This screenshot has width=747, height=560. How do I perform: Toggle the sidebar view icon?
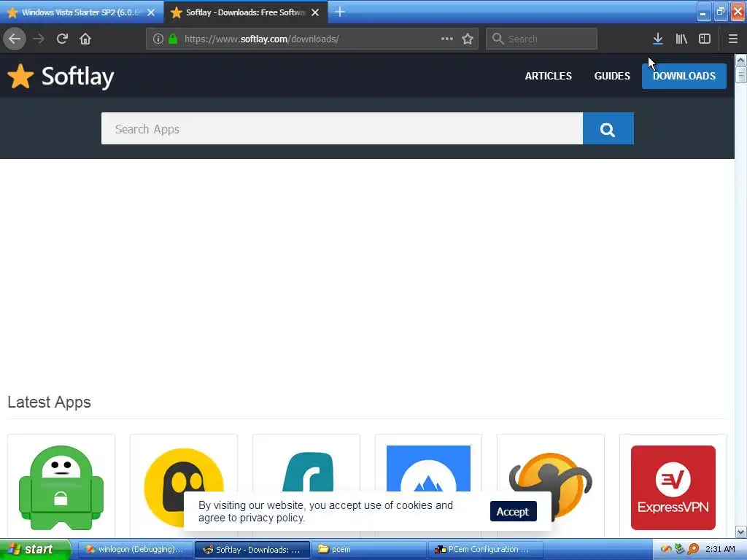click(705, 39)
